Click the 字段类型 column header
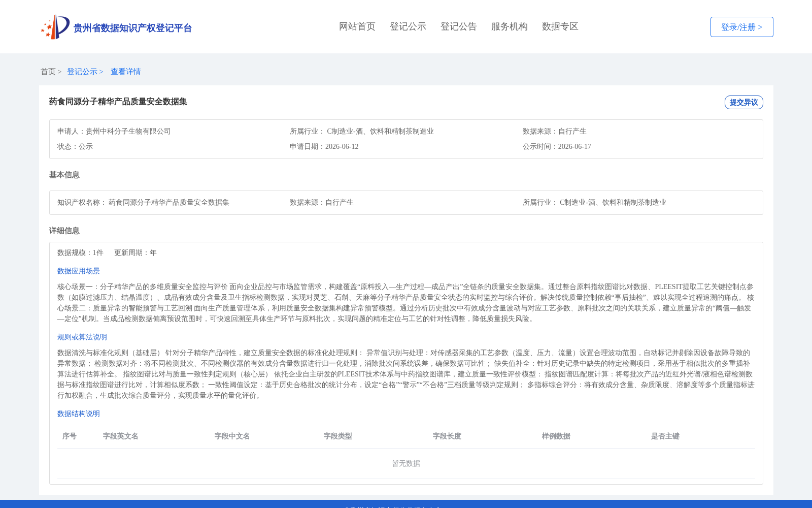 click(338, 436)
